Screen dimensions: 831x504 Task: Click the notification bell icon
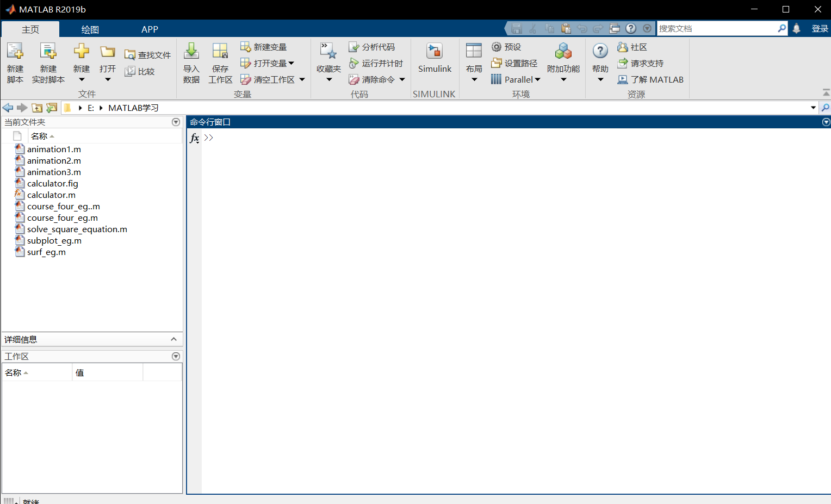[796, 28]
